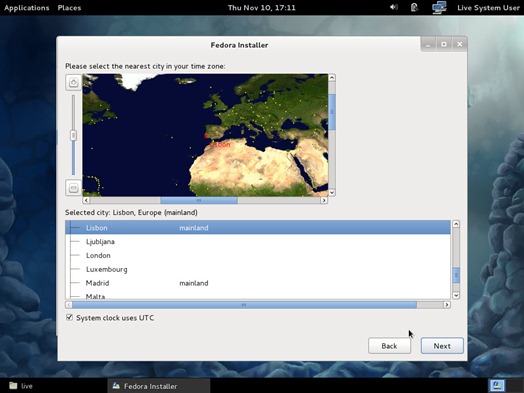524x393 pixels.
Task: Select Ljubljana in the city list
Action: (258, 242)
